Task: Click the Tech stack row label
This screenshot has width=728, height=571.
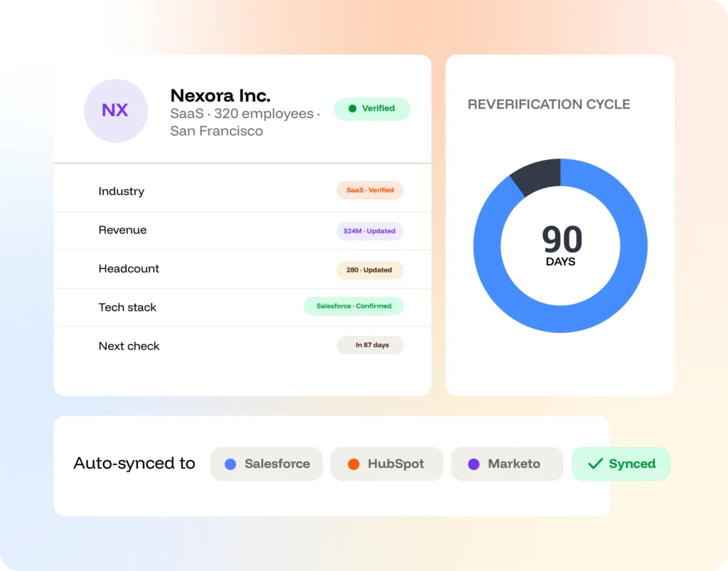Action: coord(127,307)
